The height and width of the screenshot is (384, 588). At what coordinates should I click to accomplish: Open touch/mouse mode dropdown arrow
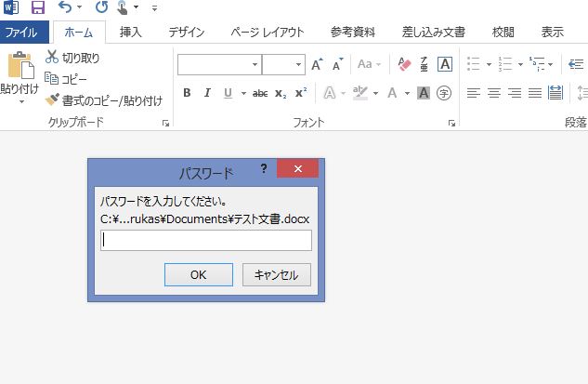137,7
